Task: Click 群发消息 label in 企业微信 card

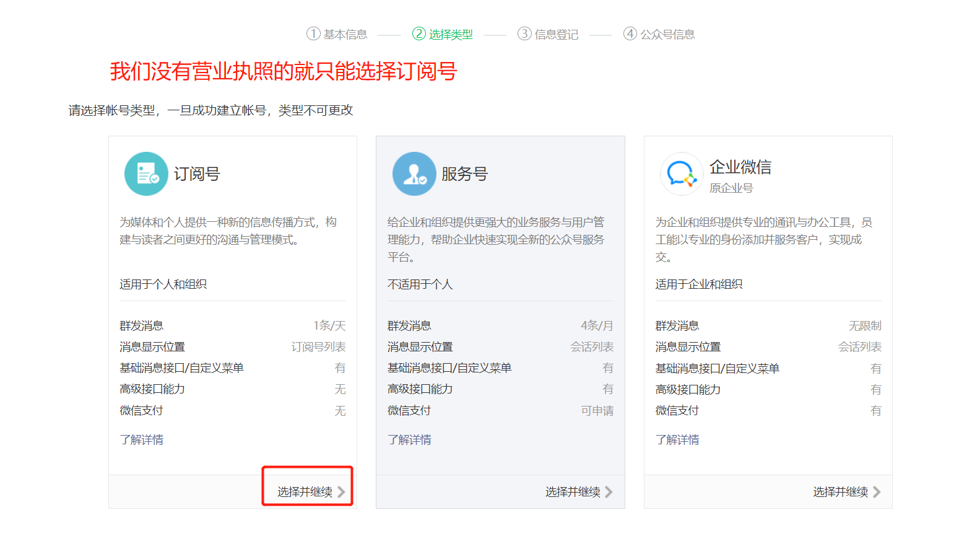Action: coord(678,326)
